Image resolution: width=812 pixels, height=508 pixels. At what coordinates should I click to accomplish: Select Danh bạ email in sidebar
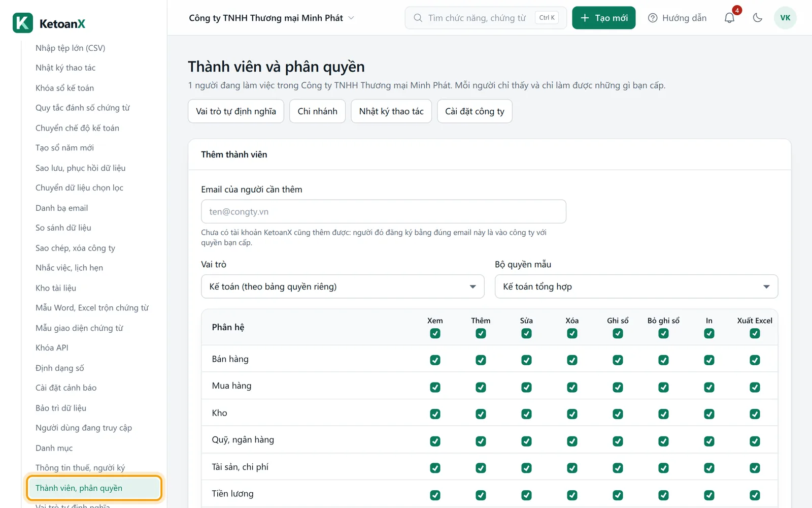(x=61, y=208)
